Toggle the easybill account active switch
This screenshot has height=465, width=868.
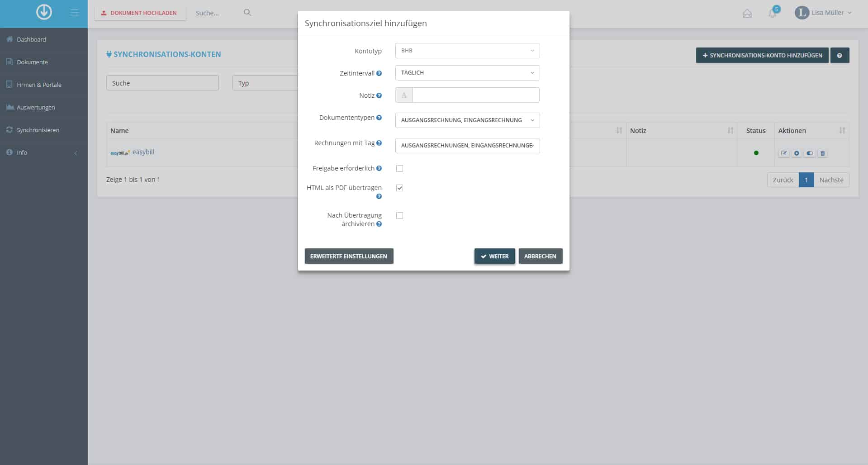tap(810, 153)
